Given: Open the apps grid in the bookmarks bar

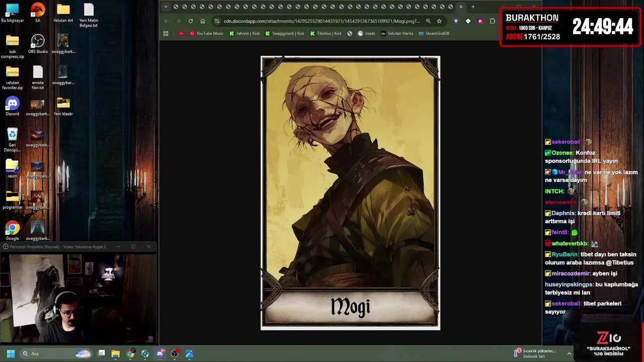Looking at the screenshot, I should [x=166, y=33].
